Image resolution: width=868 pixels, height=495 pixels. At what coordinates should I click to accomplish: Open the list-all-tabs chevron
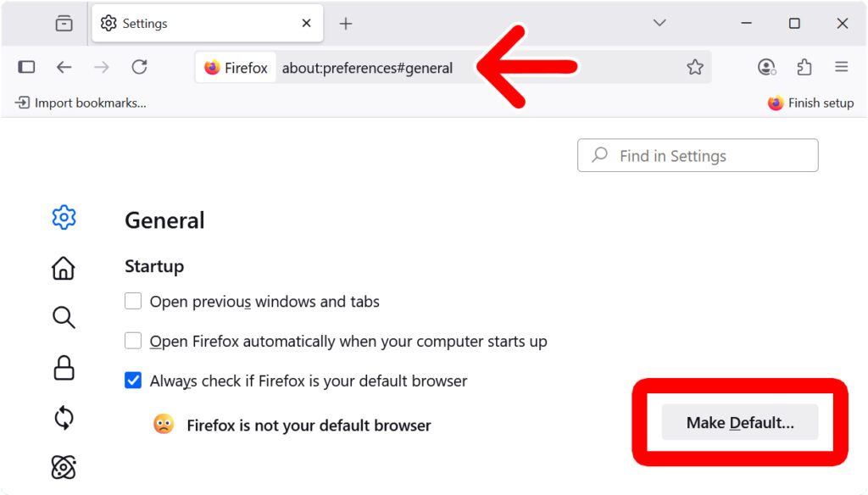click(659, 23)
